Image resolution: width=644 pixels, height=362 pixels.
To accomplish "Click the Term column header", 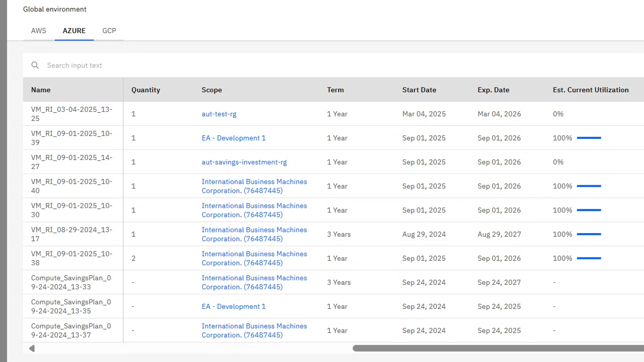I will click(335, 90).
